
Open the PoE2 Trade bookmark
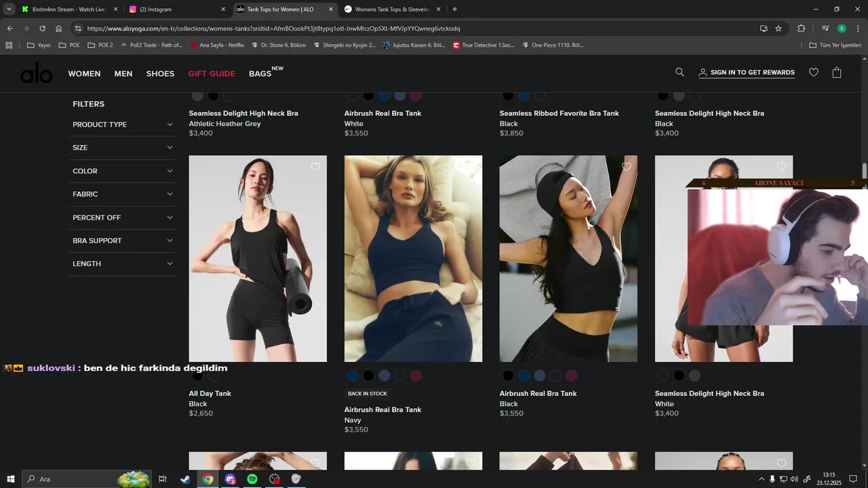(x=152, y=45)
